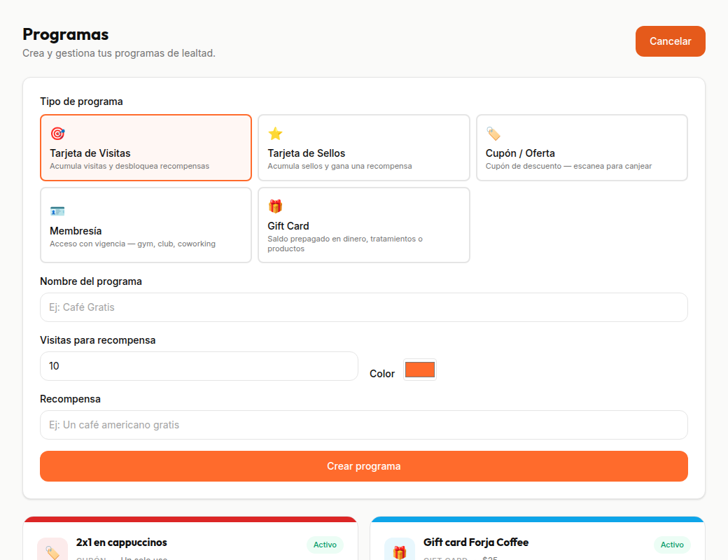Submit with the Crear programa button

(363, 466)
